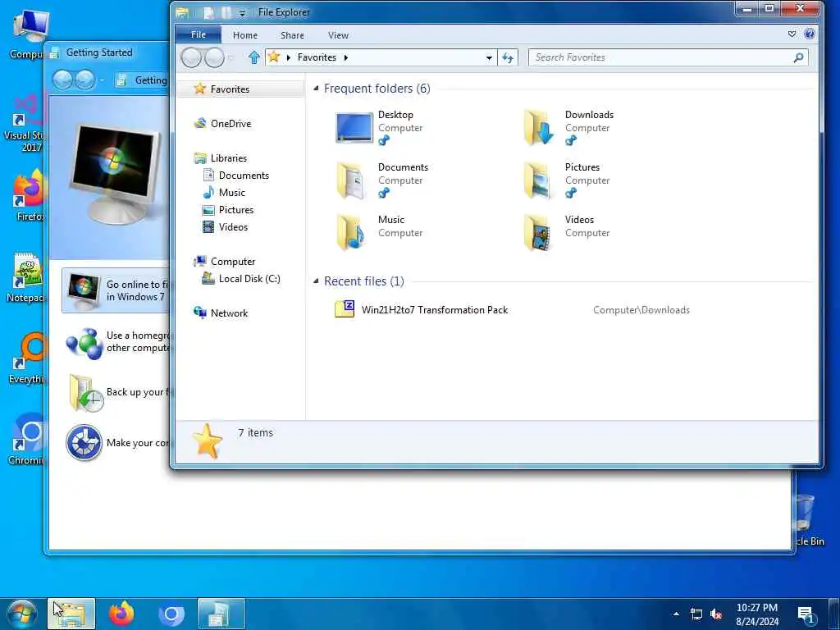Click new folder icon in Quick Access Toolbar
The width and height of the screenshot is (840, 630).
[226, 13]
